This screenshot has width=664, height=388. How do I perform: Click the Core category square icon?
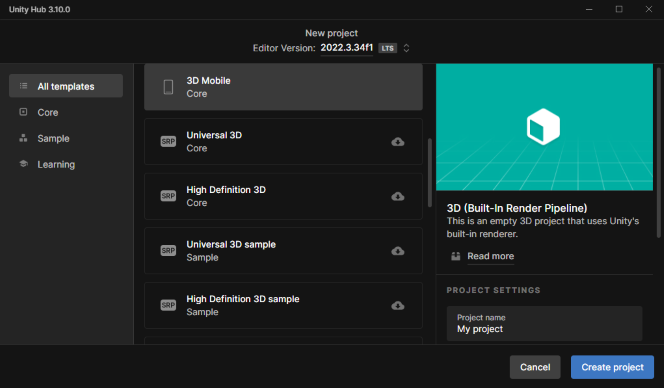(x=23, y=112)
